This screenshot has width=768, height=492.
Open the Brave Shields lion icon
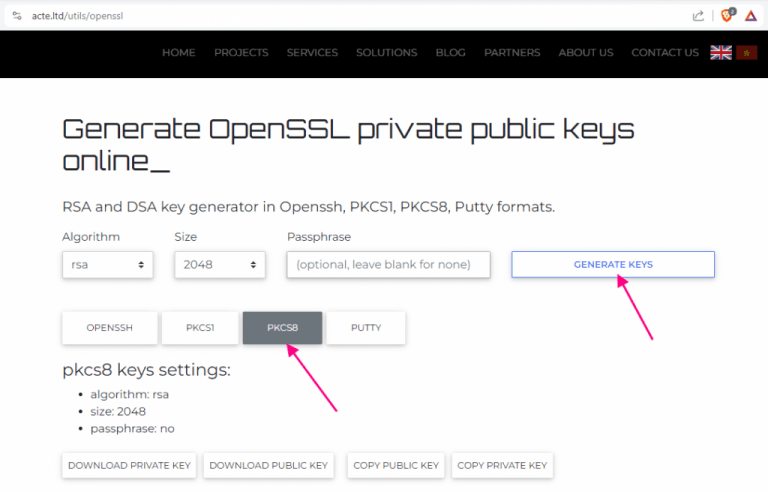tap(727, 15)
